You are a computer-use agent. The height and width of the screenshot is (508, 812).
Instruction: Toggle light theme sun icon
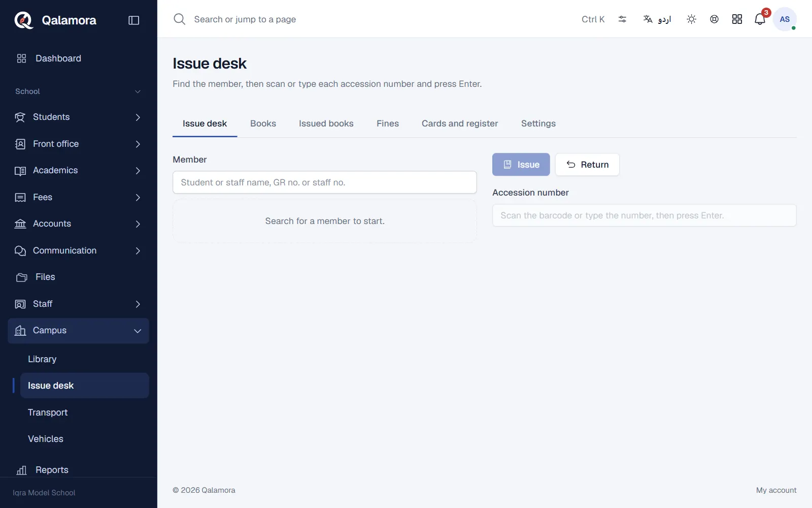(x=691, y=19)
